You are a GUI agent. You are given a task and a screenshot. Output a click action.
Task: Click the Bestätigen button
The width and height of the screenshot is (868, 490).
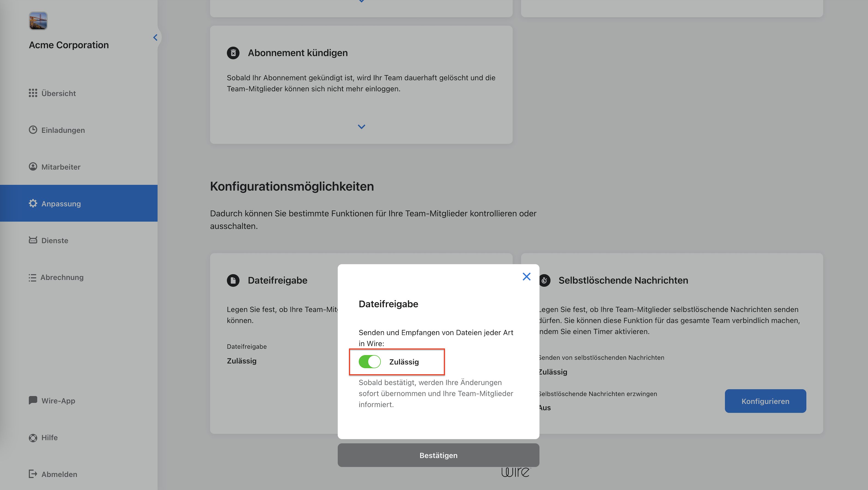click(x=438, y=455)
